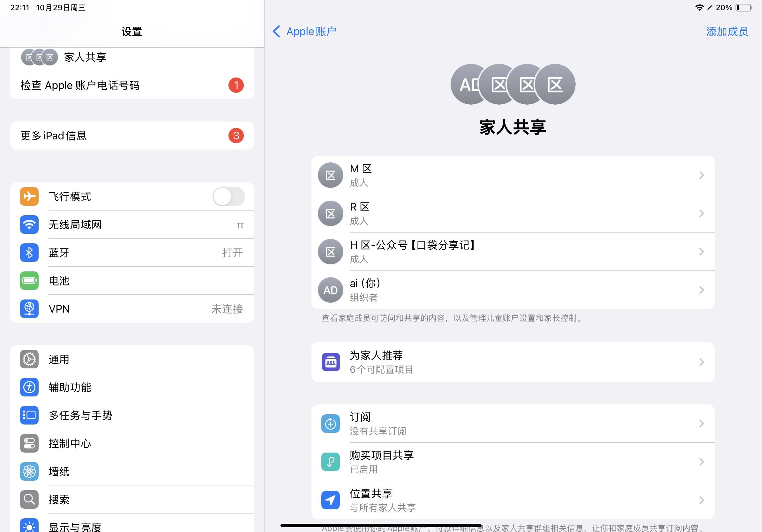
Task: Tap the Airplane Mode icon
Action: tap(29, 196)
